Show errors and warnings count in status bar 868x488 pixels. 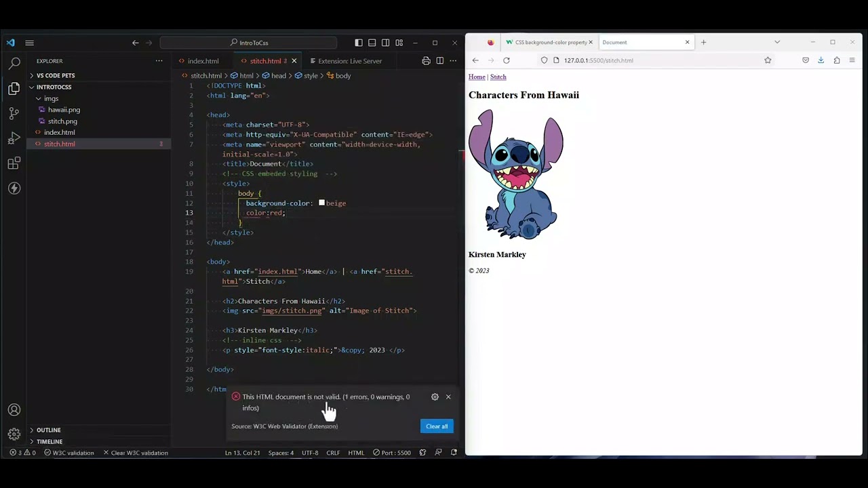tap(22, 453)
